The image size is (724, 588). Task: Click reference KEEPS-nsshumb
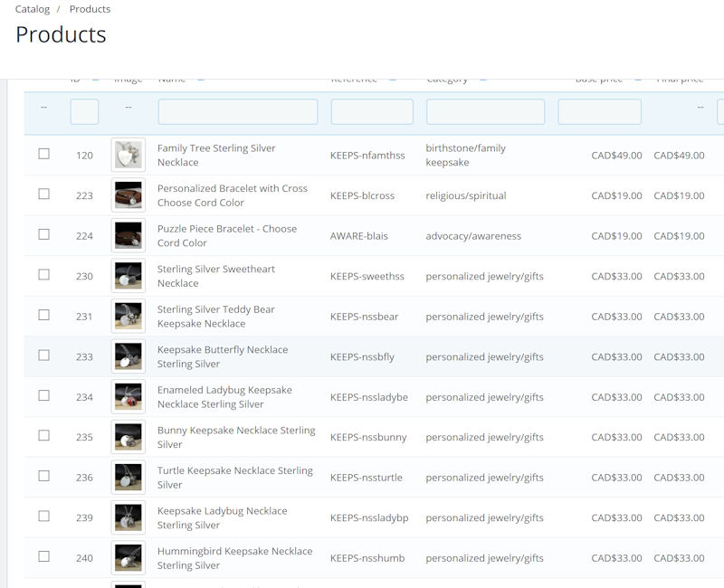tap(367, 558)
